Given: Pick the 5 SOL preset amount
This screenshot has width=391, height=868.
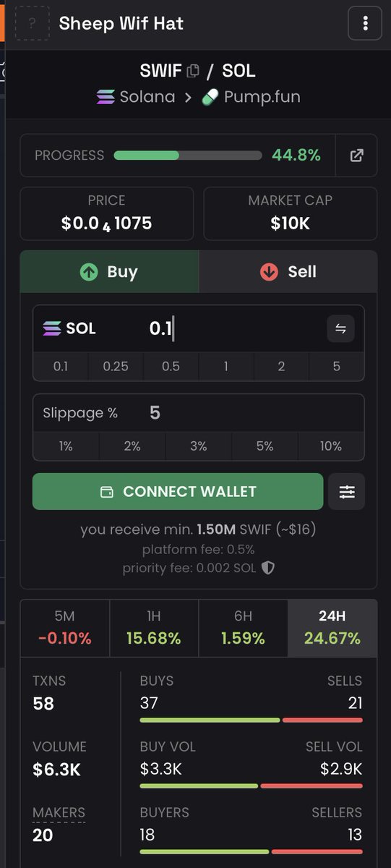Looking at the screenshot, I should point(337,366).
